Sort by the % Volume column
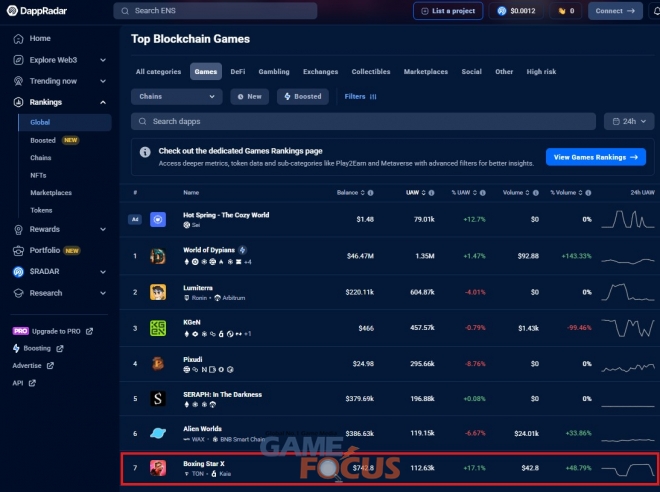This screenshot has height=492, width=660. 567,193
